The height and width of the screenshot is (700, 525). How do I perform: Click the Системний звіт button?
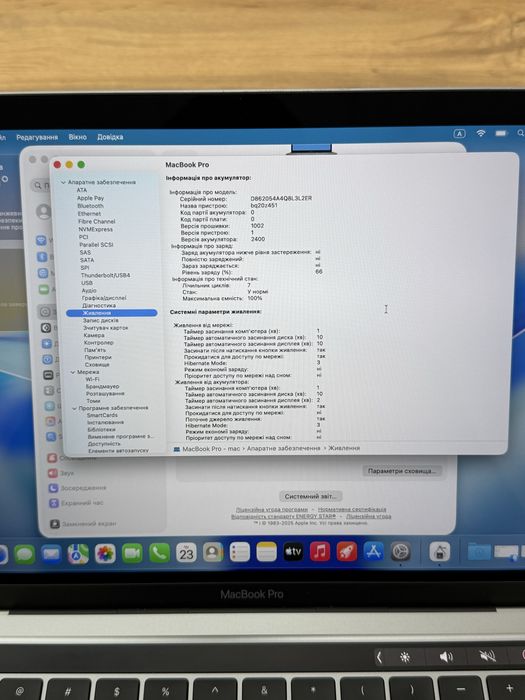[311, 496]
